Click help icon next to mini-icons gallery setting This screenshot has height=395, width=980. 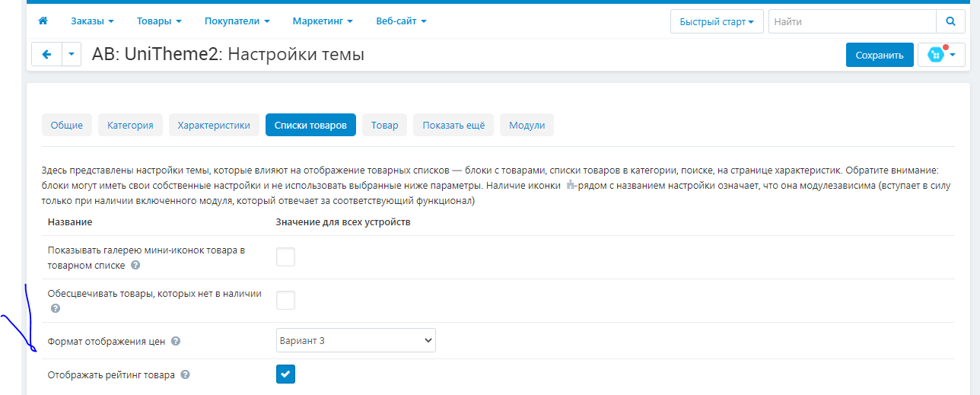pyautogui.click(x=135, y=266)
